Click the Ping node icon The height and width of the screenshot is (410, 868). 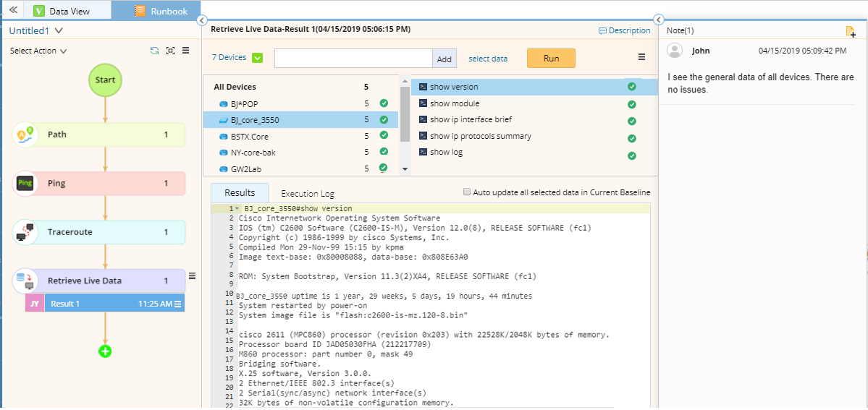click(x=25, y=184)
